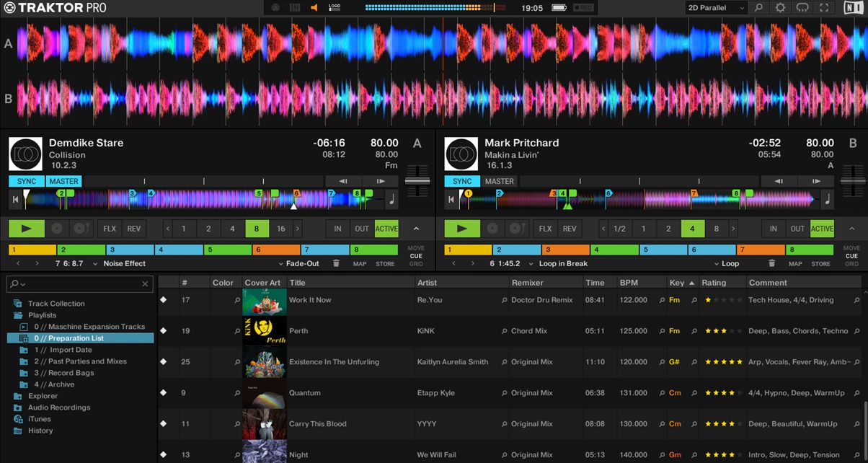Collapse Deck A advanced panel chevron
This screenshot has width=868, height=463.
coord(416,229)
